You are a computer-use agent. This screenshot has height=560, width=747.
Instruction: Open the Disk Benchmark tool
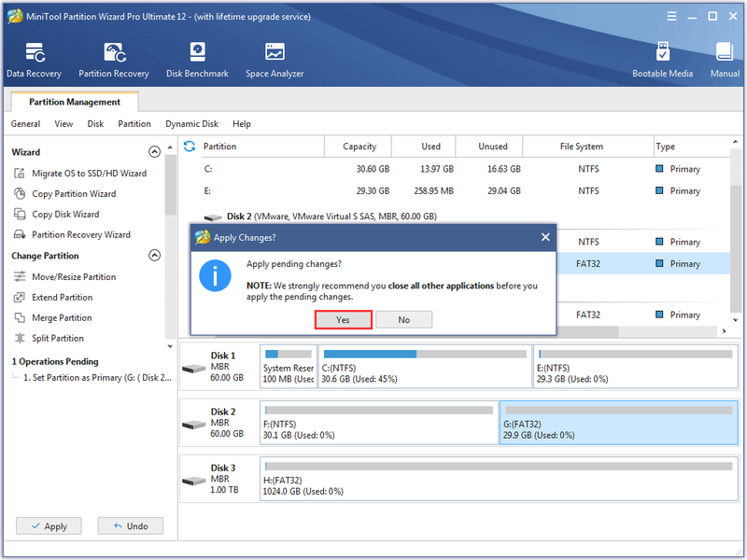(197, 60)
